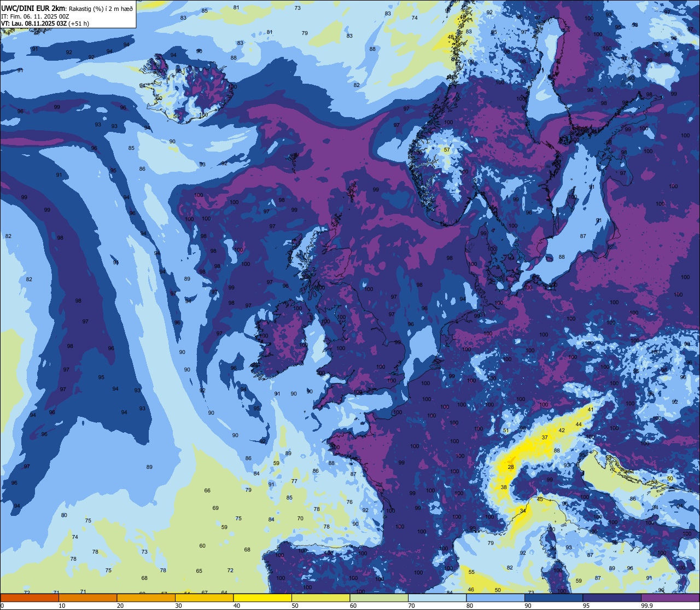
Task: Click the map value '38' in yellow area
Action: tap(504, 487)
